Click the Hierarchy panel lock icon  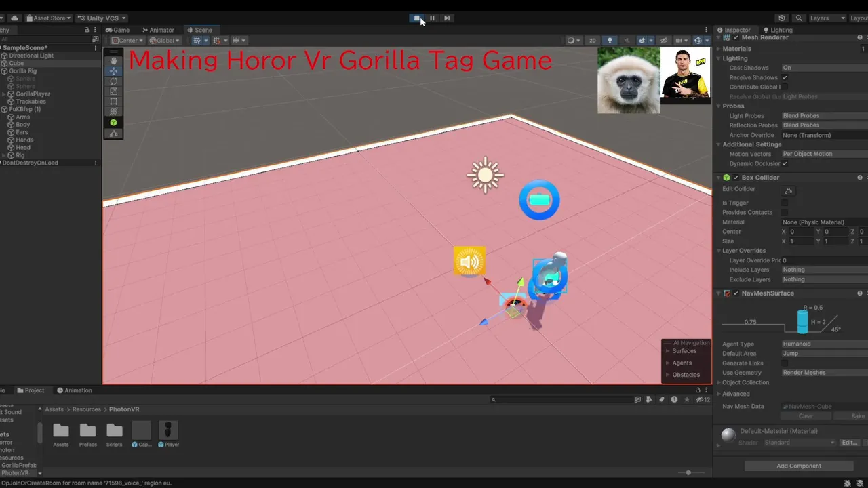click(x=87, y=30)
